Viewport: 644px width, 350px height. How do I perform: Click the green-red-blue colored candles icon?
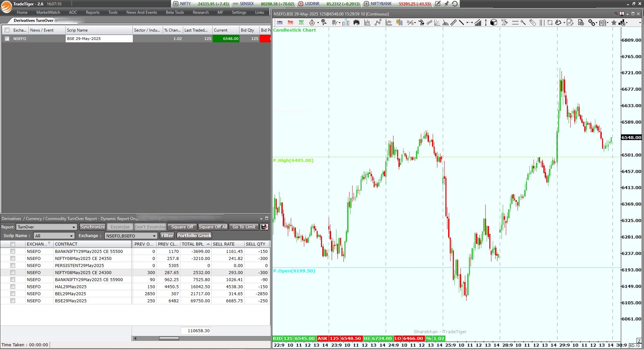399,23
